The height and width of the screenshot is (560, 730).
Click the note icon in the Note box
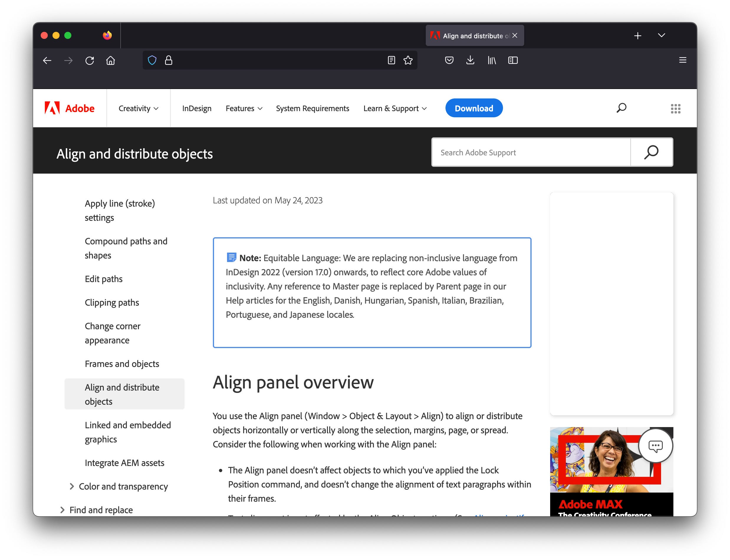pos(231,257)
